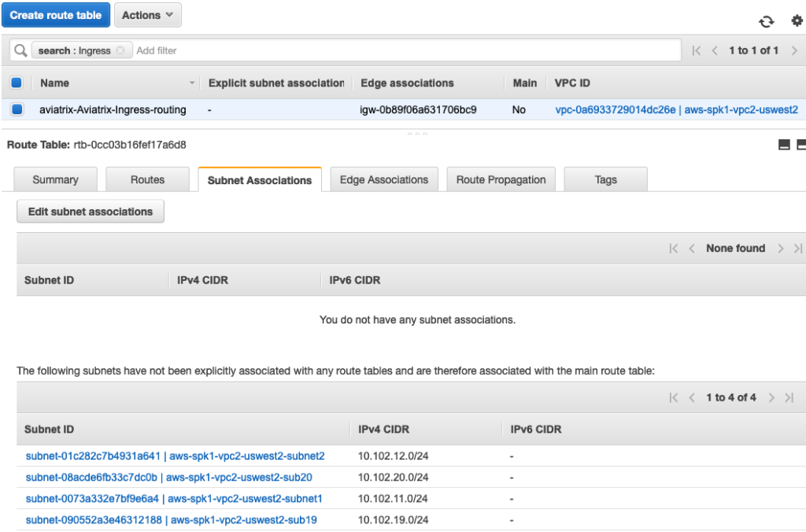This screenshot has width=806, height=532.
Task: Click the search magnifier icon
Action: click(x=20, y=50)
